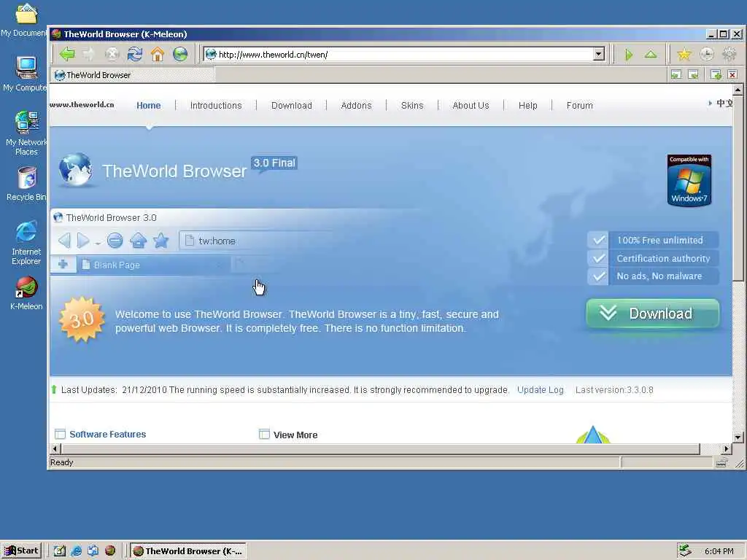Image resolution: width=747 pixels, height=560 pixels.
Task: Open My Documents desktop icon
Action: (26, 19)
